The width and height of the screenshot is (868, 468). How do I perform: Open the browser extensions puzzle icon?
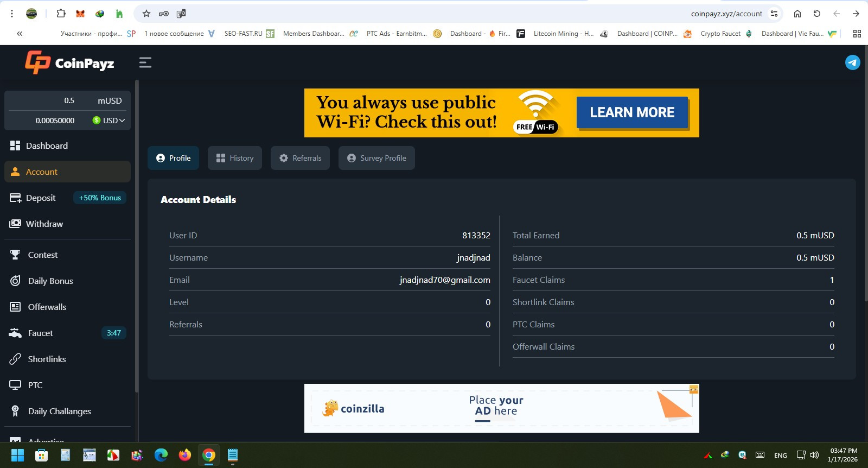(61, 14)
